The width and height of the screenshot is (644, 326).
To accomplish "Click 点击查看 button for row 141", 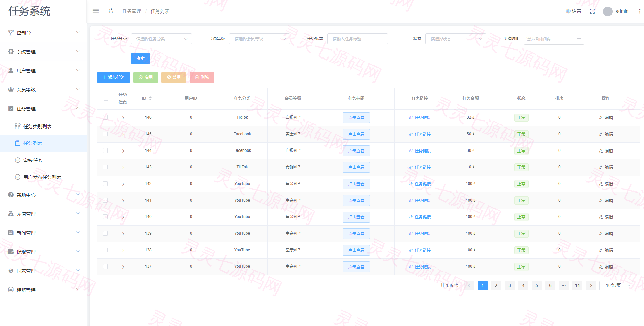I will [356, 201].
